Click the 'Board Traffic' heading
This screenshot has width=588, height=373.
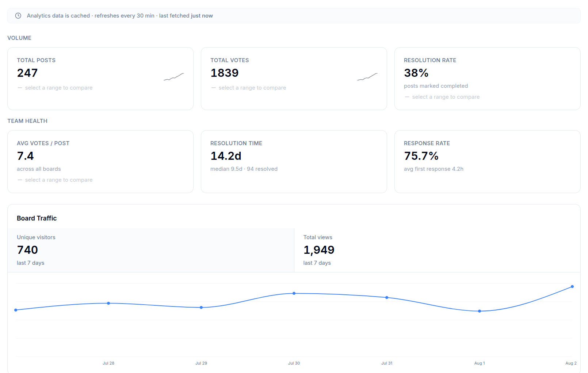(x=37, y=218)
